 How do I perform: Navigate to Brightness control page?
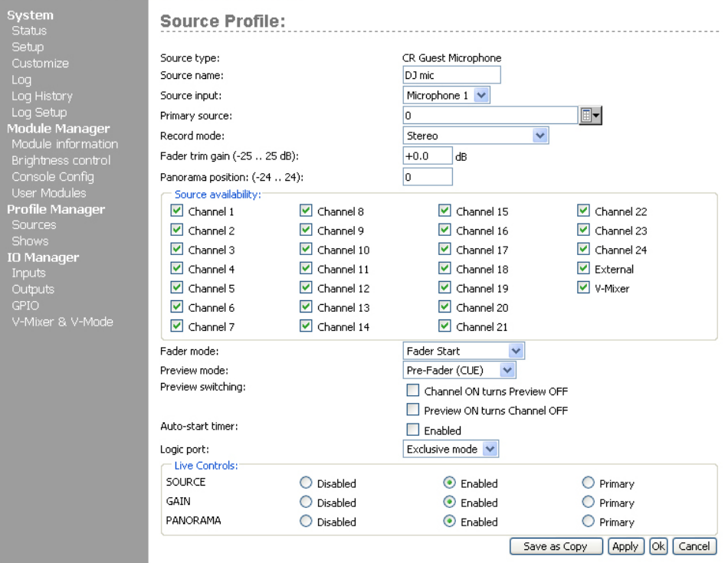coord(61,160)
